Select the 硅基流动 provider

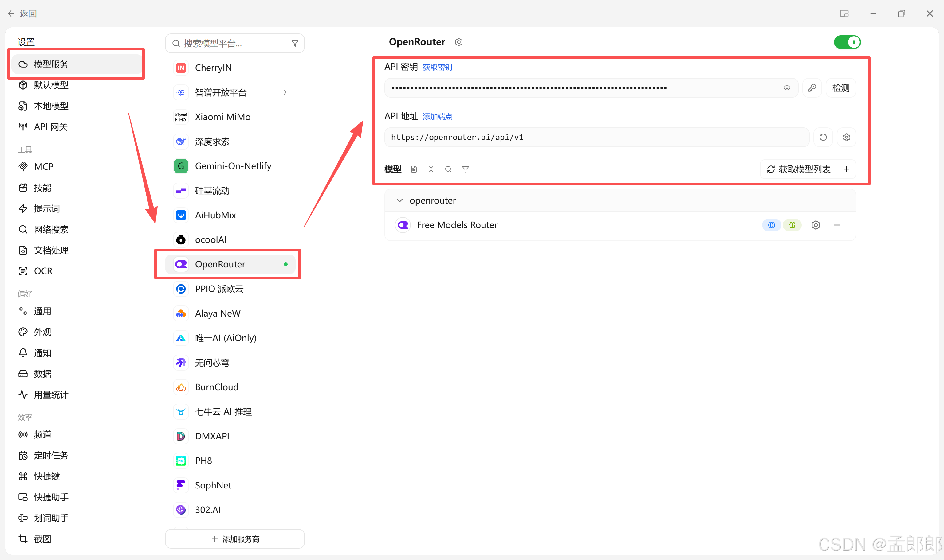230,191
